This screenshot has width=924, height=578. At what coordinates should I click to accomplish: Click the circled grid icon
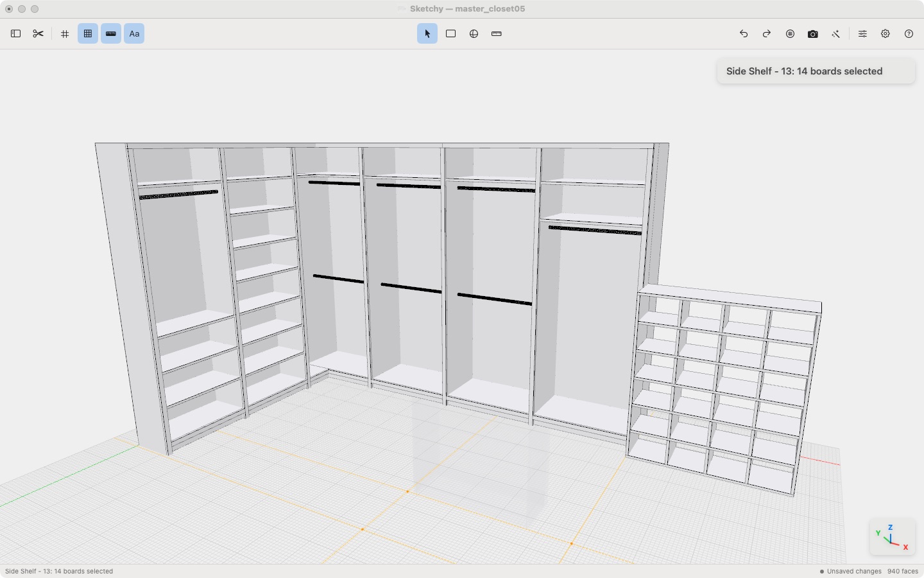[x=790, y=34]
